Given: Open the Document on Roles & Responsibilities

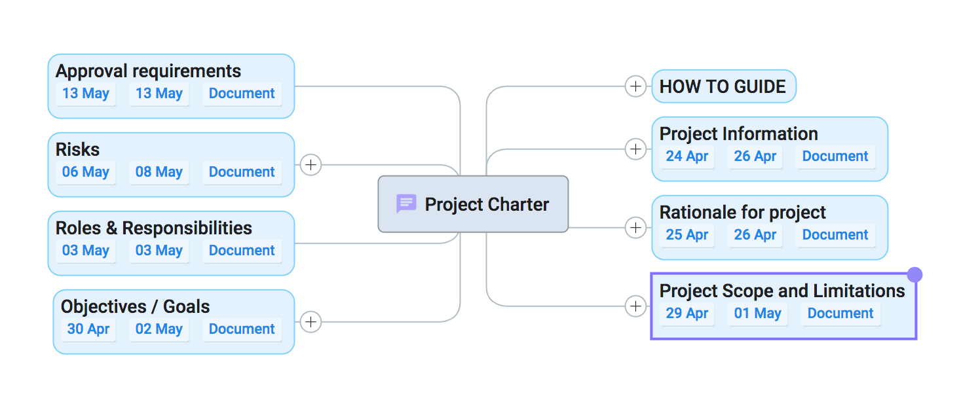Looking at the screenshot, I should [242, 251].
